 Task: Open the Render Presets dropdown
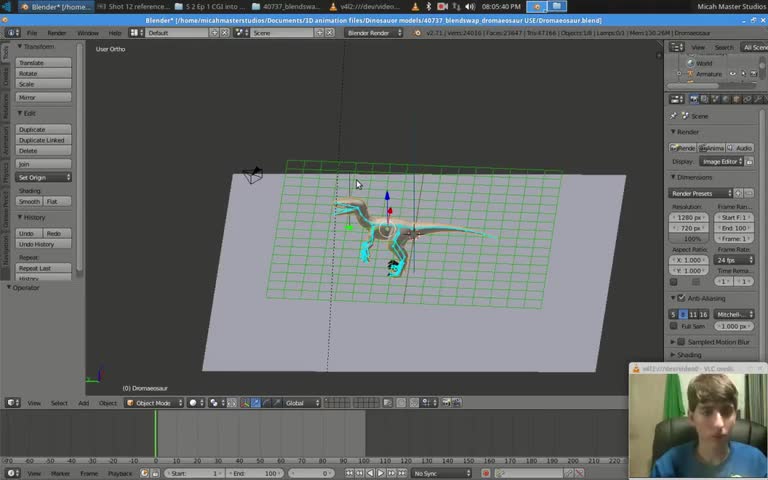tap(700, 193)
